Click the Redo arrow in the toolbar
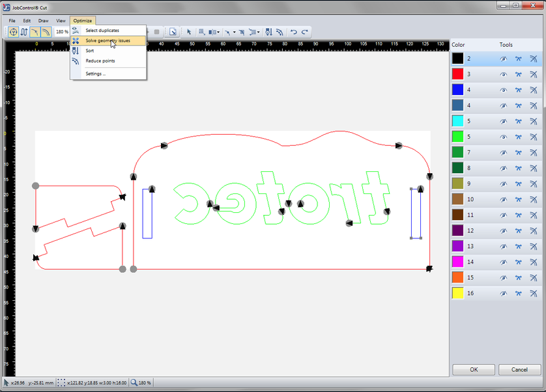546x392 pixels. click(x=304, y=31)
